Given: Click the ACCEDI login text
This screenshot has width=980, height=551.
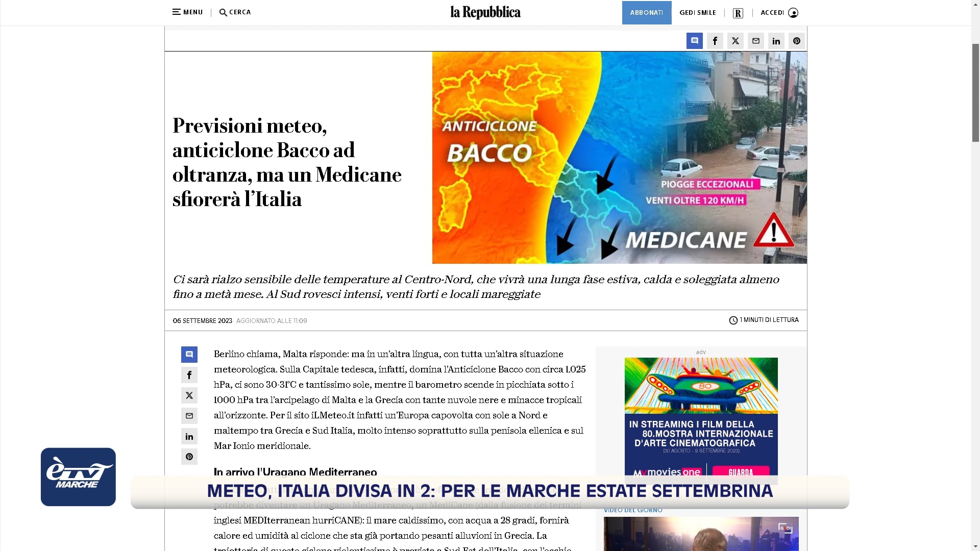Looking at the screenshot, I should 772,13.
